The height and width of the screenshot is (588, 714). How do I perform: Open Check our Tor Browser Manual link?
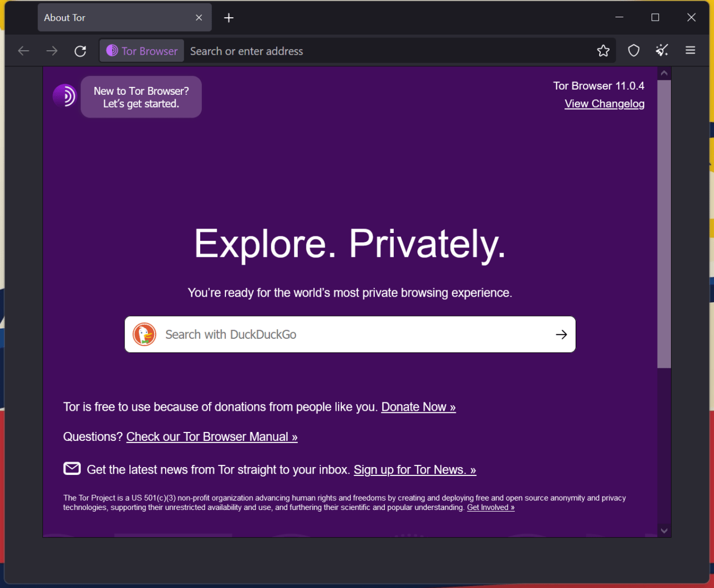212,437
